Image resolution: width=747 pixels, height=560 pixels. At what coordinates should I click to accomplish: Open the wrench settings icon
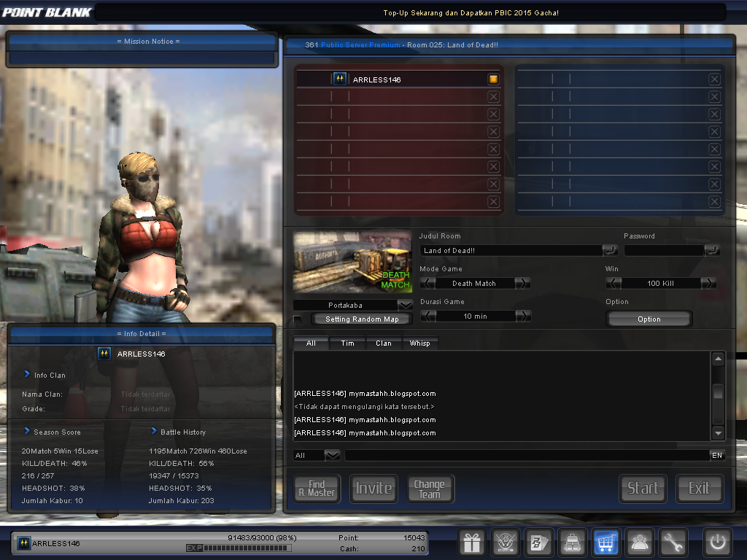tap(673, 542)
